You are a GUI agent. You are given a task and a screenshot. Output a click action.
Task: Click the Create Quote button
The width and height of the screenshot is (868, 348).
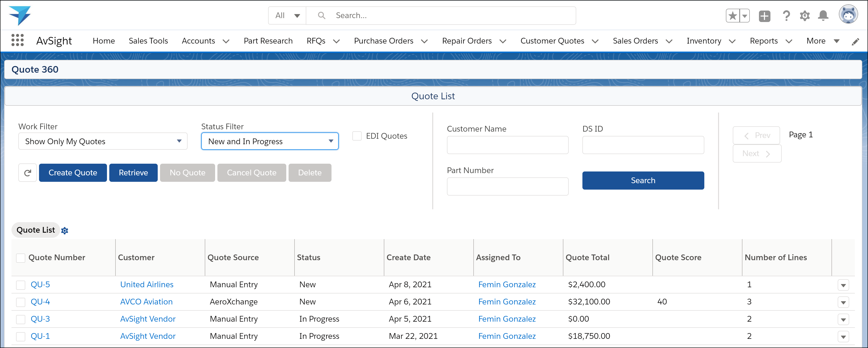pyautogui.click(x=73, y=173)
